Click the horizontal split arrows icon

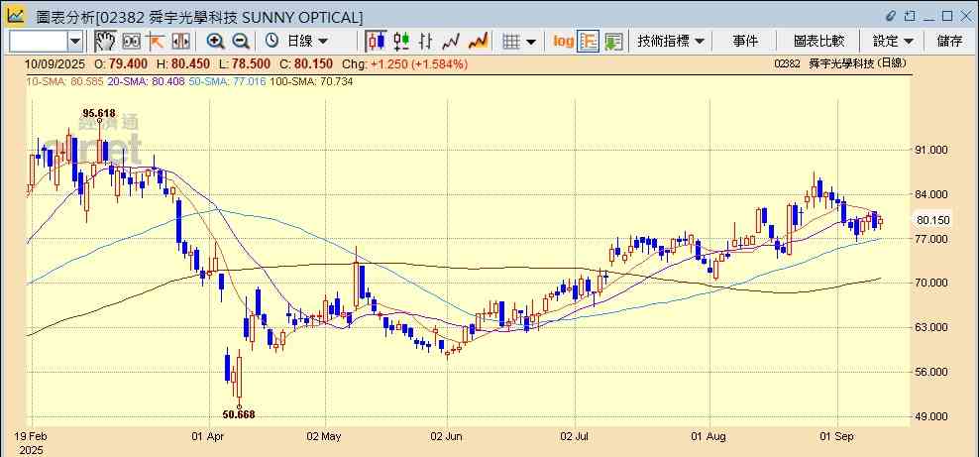[180, 42]
